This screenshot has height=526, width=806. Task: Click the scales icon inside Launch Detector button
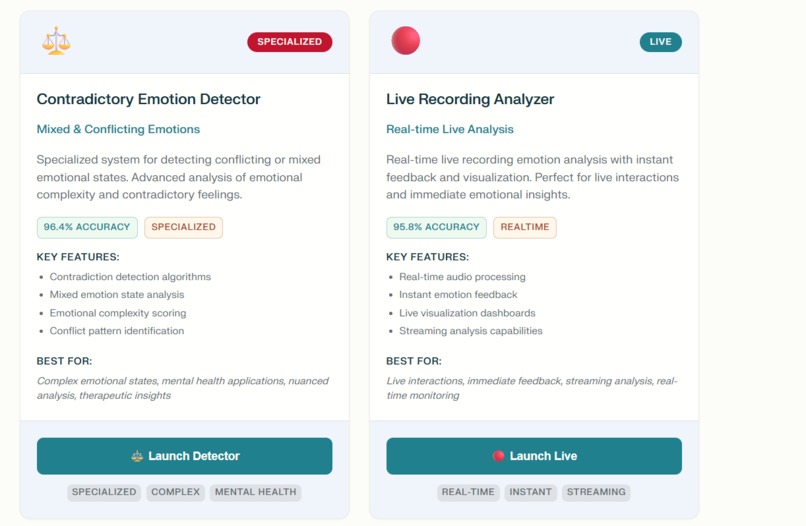tap(137, 456)
